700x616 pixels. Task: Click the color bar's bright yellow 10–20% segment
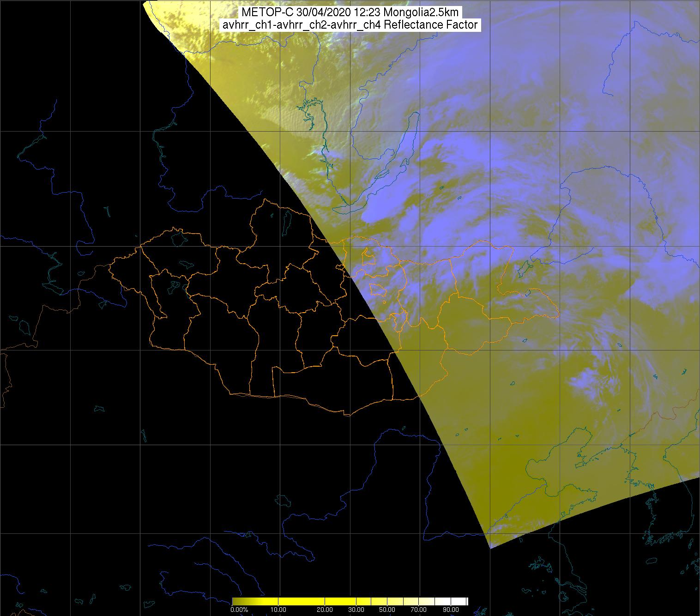302,601
